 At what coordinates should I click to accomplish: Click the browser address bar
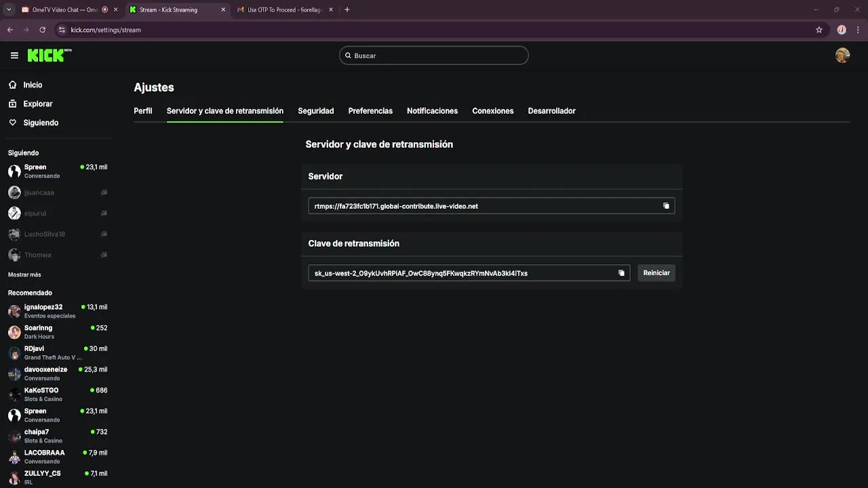[434, 30]
